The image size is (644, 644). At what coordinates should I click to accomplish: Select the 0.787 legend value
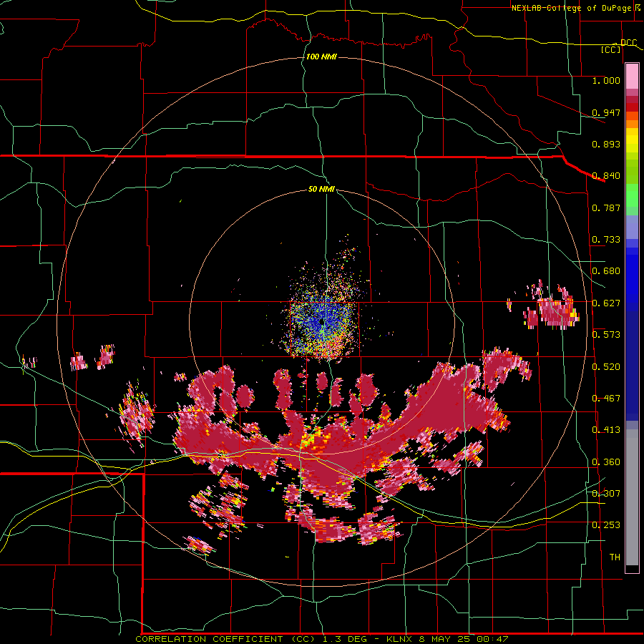606,208
